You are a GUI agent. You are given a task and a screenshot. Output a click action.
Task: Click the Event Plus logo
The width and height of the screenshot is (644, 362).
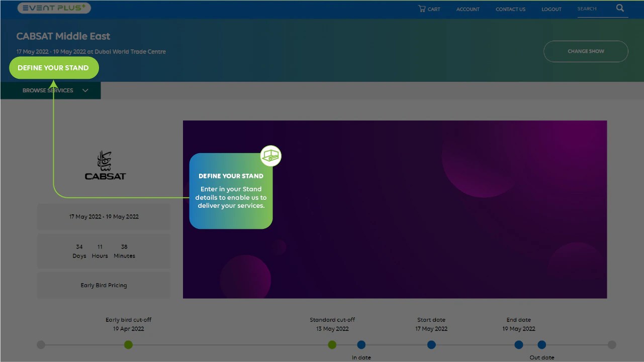pyautogui.click(x=54, y=8)
